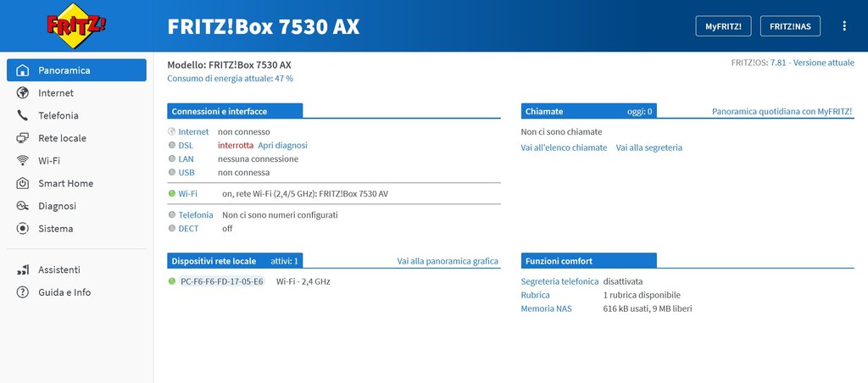Click the Memoria NAS link

coord(547,308)
